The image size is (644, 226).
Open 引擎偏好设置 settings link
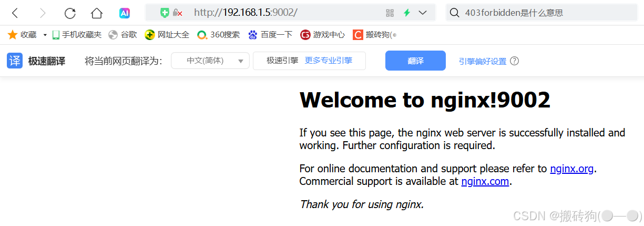pyautogui.click(x=483, y=61)
